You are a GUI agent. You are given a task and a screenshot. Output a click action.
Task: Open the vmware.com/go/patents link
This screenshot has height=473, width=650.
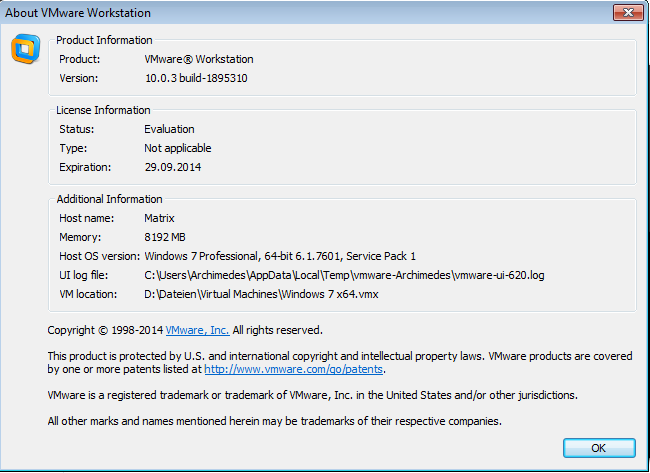[294, 369]
